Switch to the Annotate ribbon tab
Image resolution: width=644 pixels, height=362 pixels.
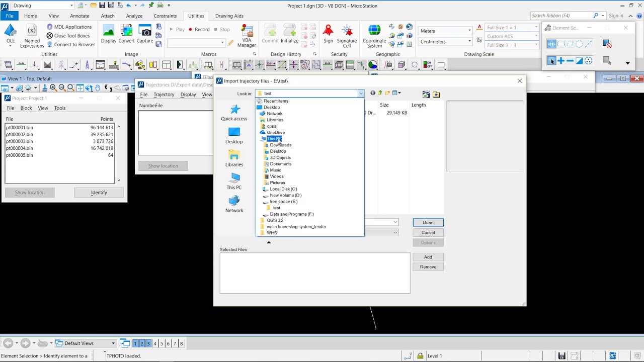click(x=79, y=16)
